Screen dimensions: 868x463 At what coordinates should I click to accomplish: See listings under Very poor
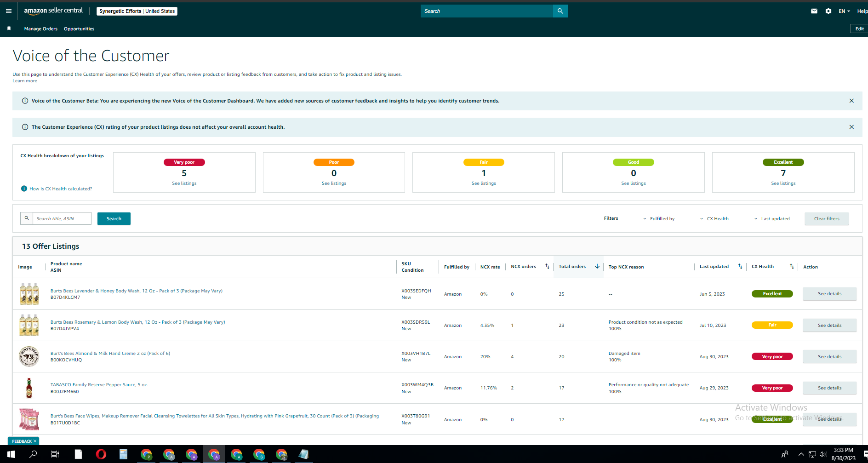pos(184,183)
